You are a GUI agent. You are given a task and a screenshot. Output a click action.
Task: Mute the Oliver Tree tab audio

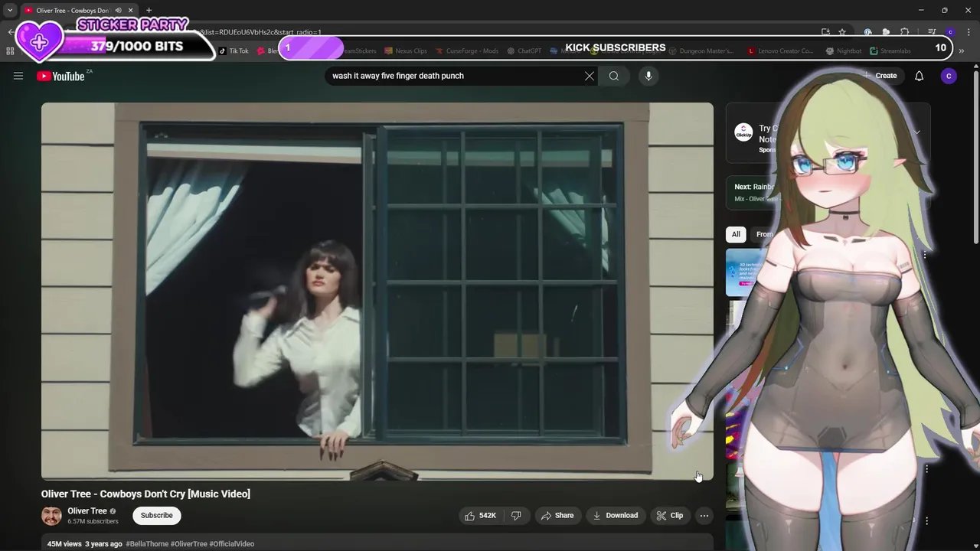click(118, 11)
